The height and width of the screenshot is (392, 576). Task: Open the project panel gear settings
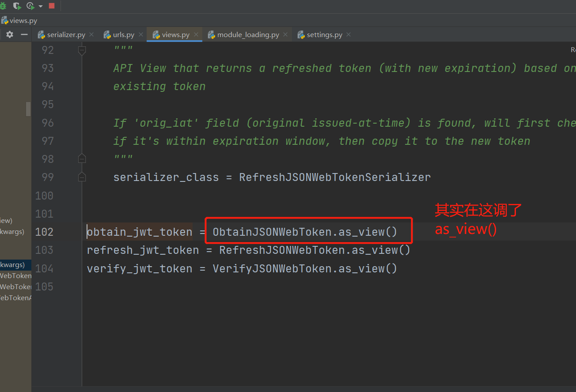[x=10, y=34]
